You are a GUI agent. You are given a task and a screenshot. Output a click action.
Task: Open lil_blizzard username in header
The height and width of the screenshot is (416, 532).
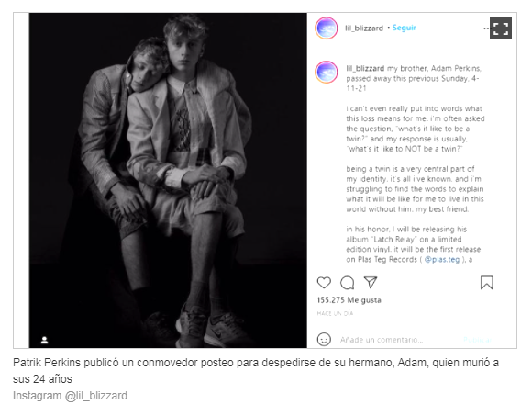[364, 28]
